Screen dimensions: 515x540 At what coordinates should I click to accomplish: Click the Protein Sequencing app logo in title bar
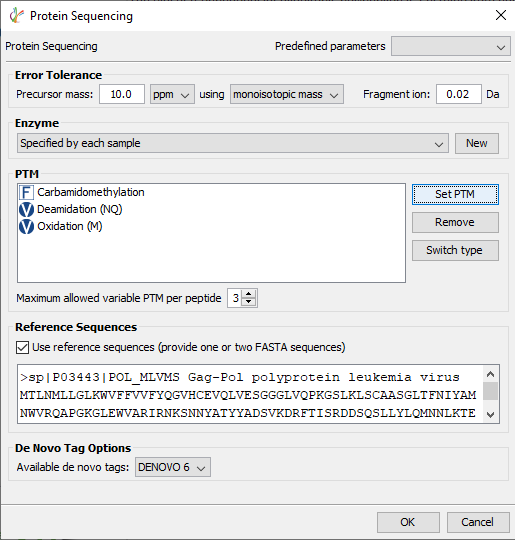(x=17, y=16)
